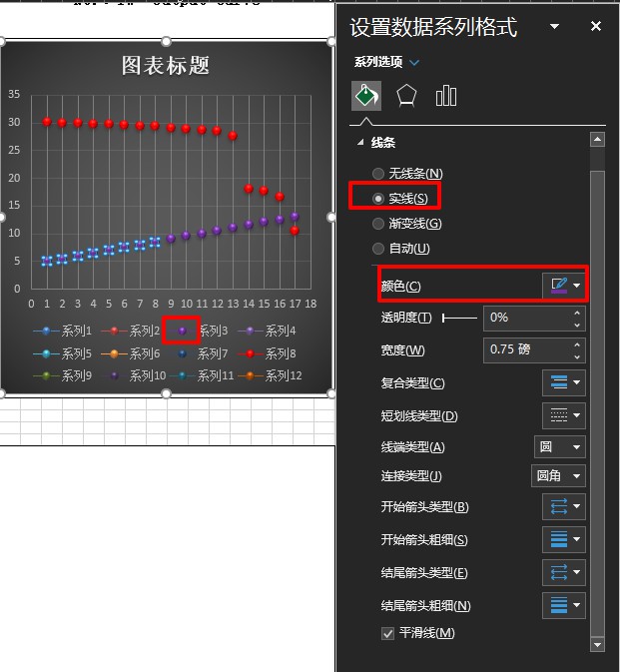Screen dimensions: 620x672
Task: Click the 系列3 purple legend marker
Action: [x=182, y=331]
